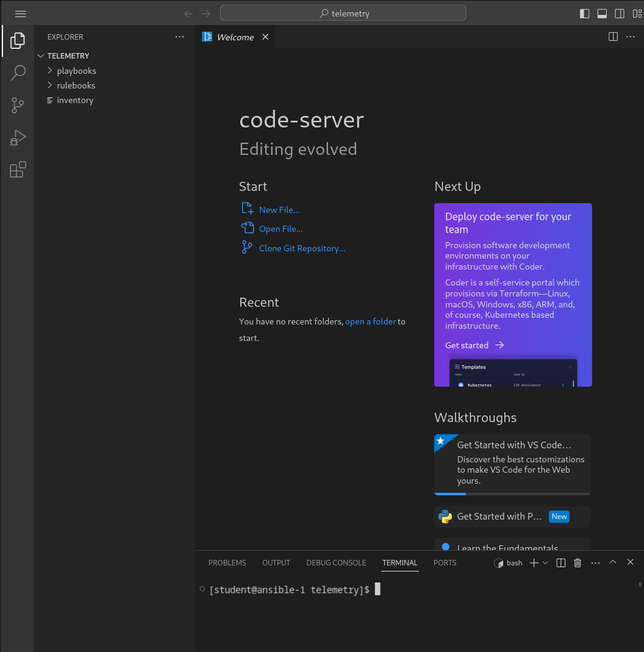
Task: Click the Open File... link
Action: pos(281,229)
